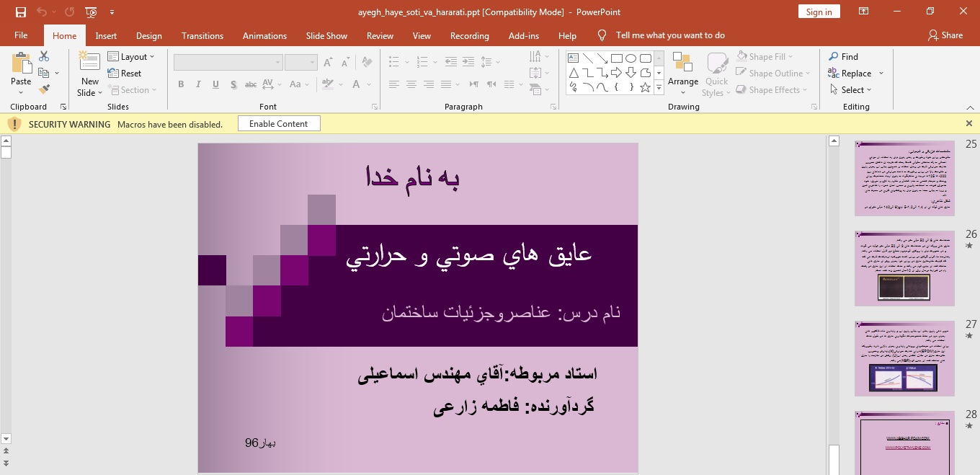Select the Format Painter brush

point(44,89)
